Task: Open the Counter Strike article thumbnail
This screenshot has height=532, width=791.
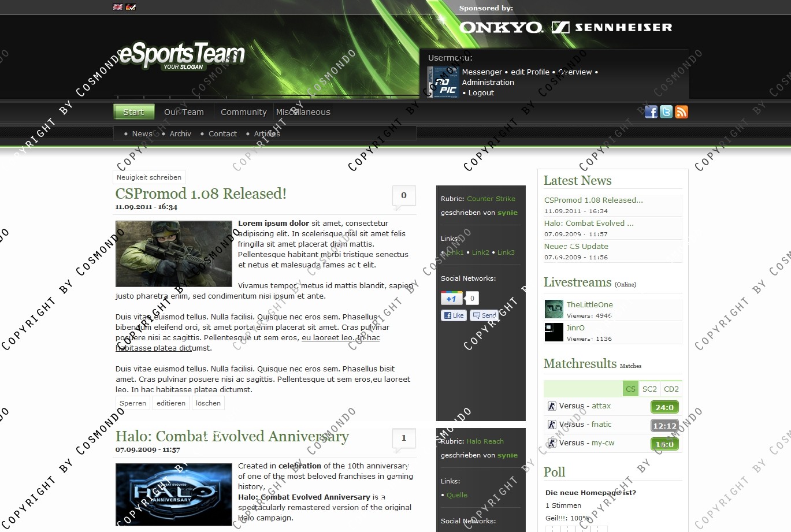Action: click(173, 254)
